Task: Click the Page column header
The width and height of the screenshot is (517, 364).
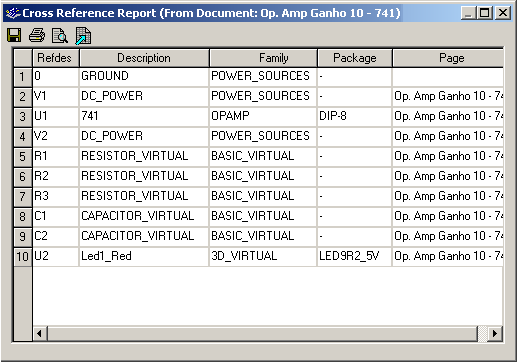Action: pos(448,58)
